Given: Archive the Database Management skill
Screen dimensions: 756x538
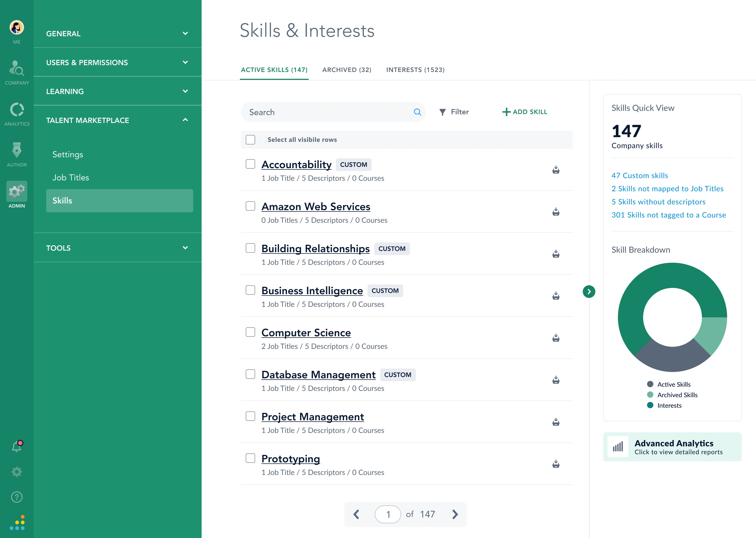Looking at the screenshot, I should (556, 380).
